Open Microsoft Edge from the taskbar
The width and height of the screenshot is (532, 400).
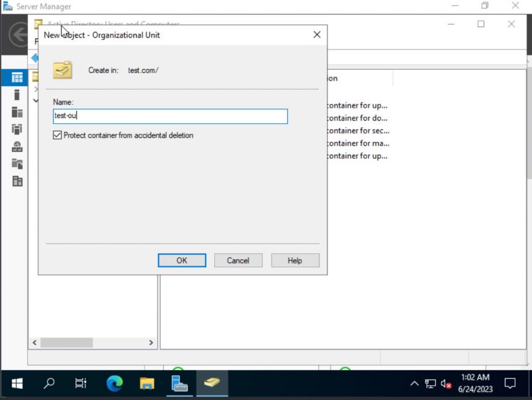(x=114, y=383)
